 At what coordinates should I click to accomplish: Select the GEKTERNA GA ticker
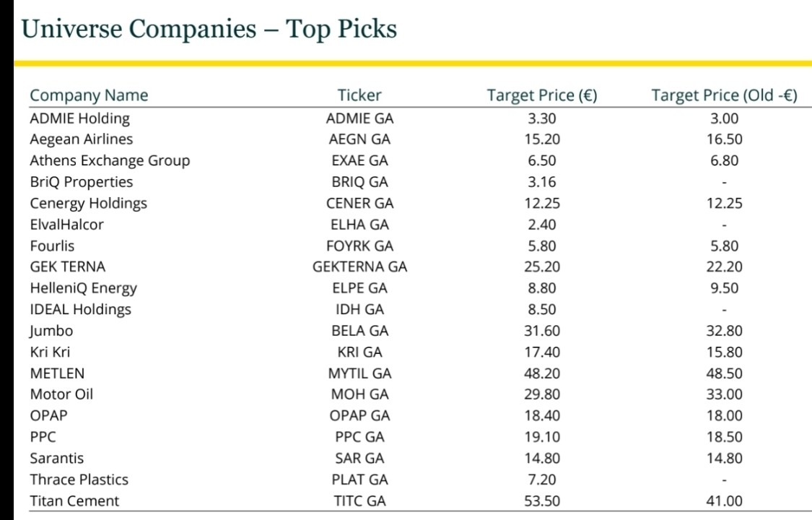359,267
